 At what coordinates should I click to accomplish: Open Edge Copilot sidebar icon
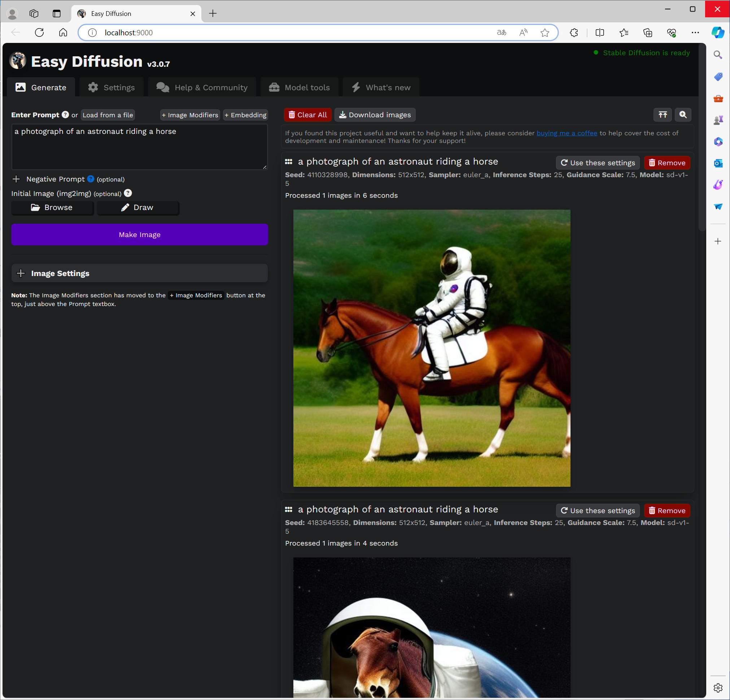pyautogui.click(x=718, y=33)
